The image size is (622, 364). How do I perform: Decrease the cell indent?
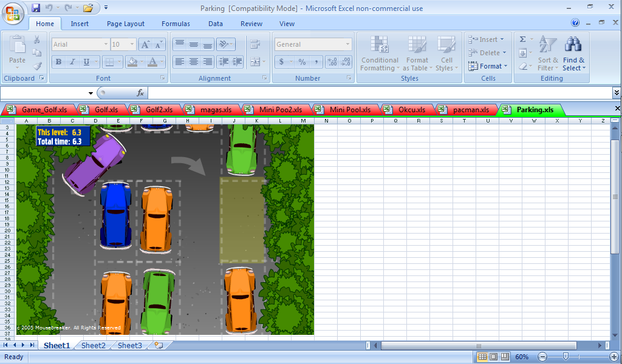click(x=224, y=61)
